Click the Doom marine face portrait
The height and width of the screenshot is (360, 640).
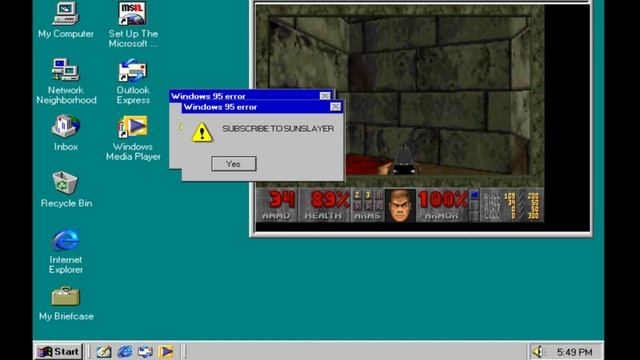400,205
